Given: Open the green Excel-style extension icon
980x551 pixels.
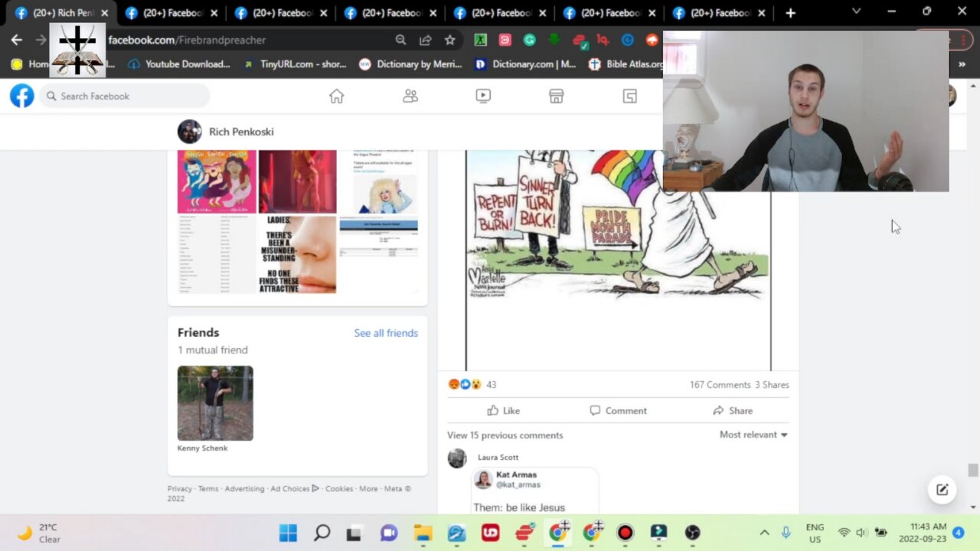Looking at the screenshot, I should 480,40.
